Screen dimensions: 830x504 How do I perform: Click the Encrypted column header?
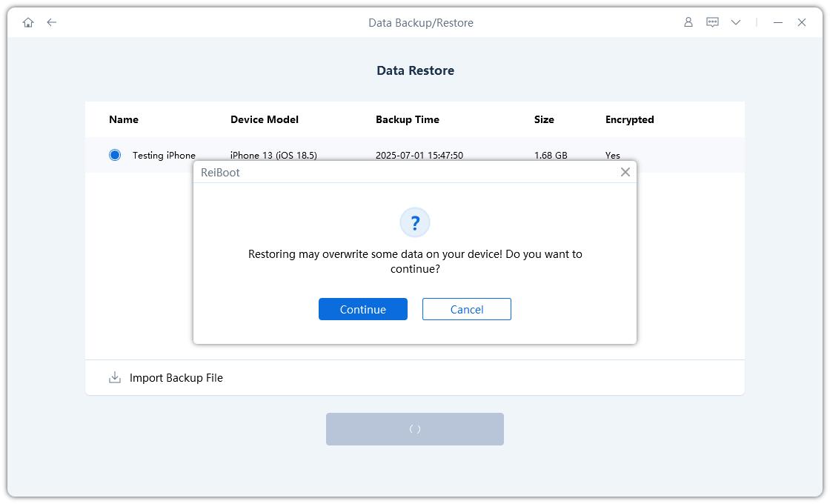[x=630, y=119]
